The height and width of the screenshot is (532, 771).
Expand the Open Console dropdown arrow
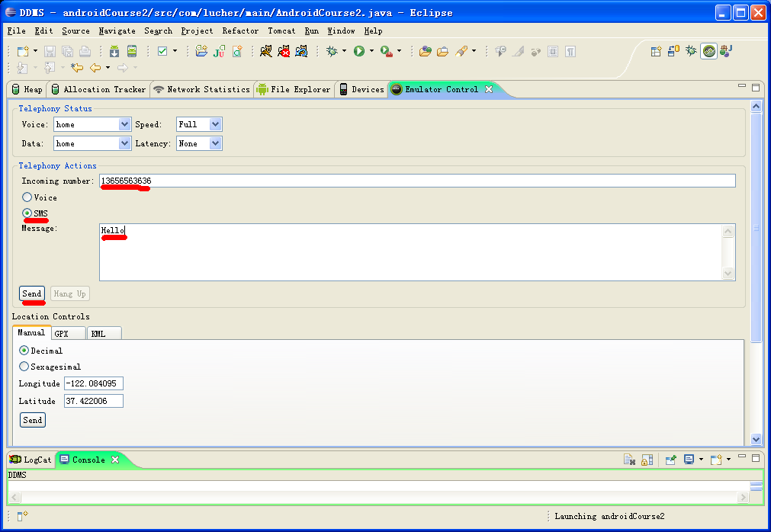[728, 460]
